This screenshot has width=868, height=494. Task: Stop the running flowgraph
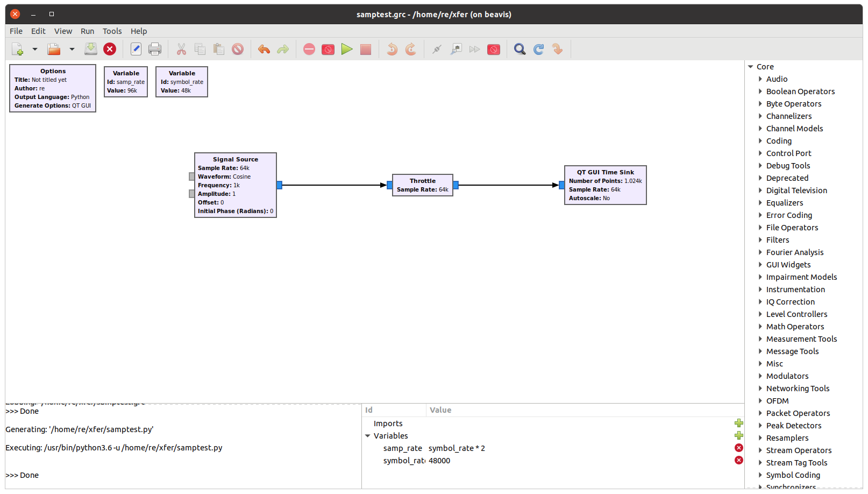[x=366, y=49]
